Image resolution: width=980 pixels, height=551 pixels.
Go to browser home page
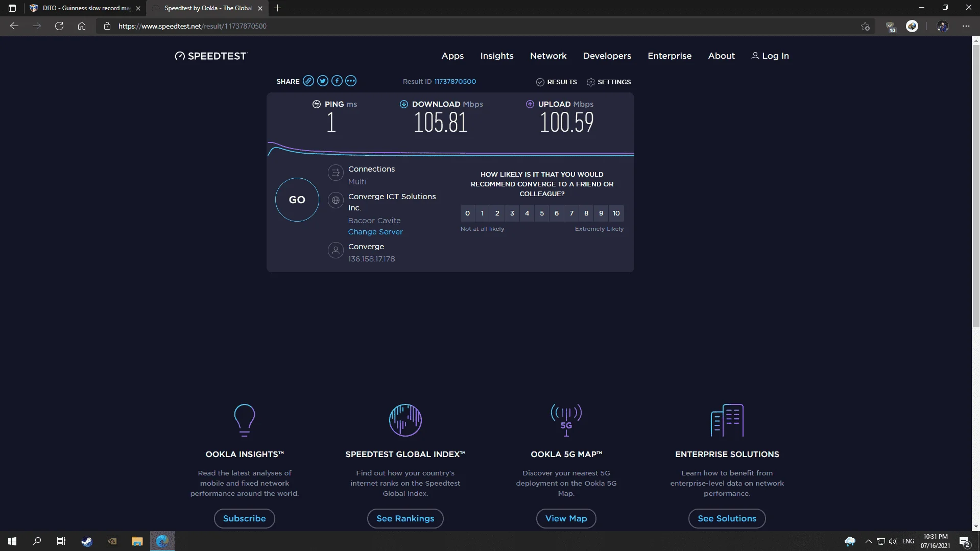pos(82,26)
